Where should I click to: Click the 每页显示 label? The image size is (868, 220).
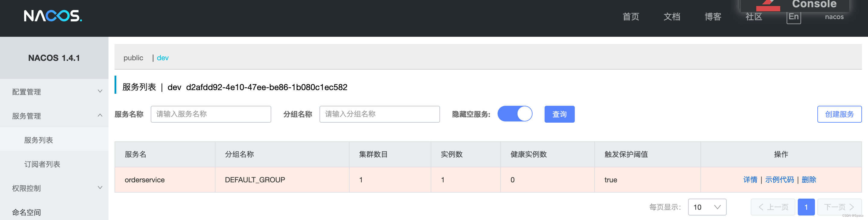tap(665, 207)
